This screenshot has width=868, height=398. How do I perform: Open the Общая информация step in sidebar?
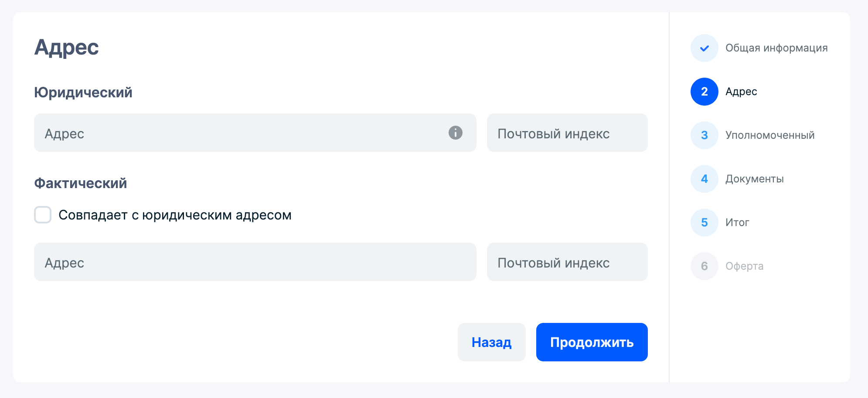click(x=776, y=48)
